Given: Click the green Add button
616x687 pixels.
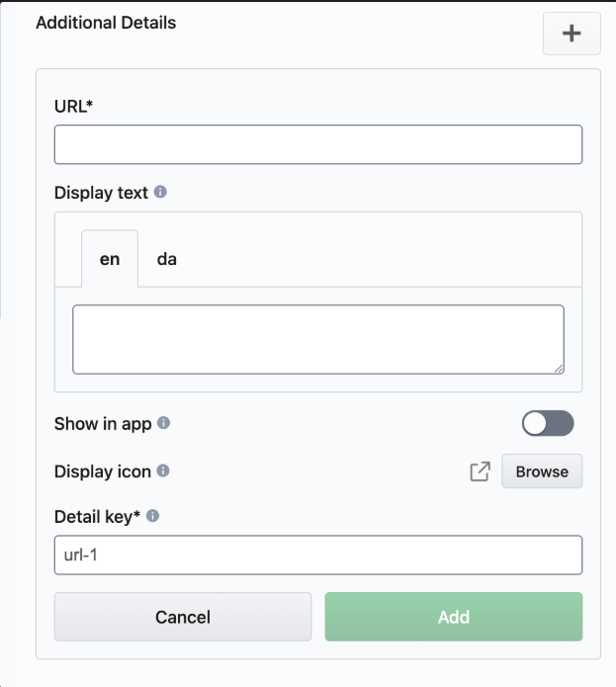Looking at the screenshot, I should click(x=454, y=617).
